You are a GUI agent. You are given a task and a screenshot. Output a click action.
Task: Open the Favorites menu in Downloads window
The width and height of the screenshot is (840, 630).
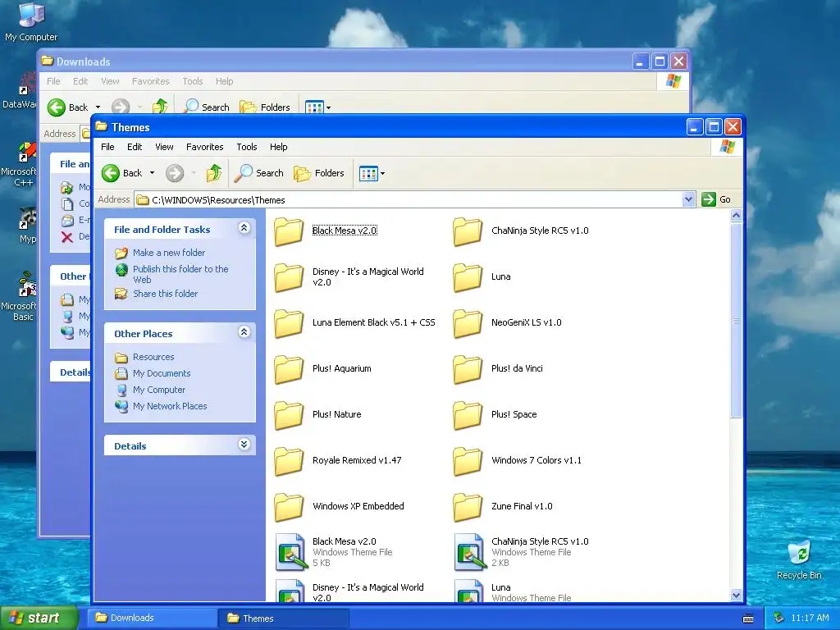(151, 81)
